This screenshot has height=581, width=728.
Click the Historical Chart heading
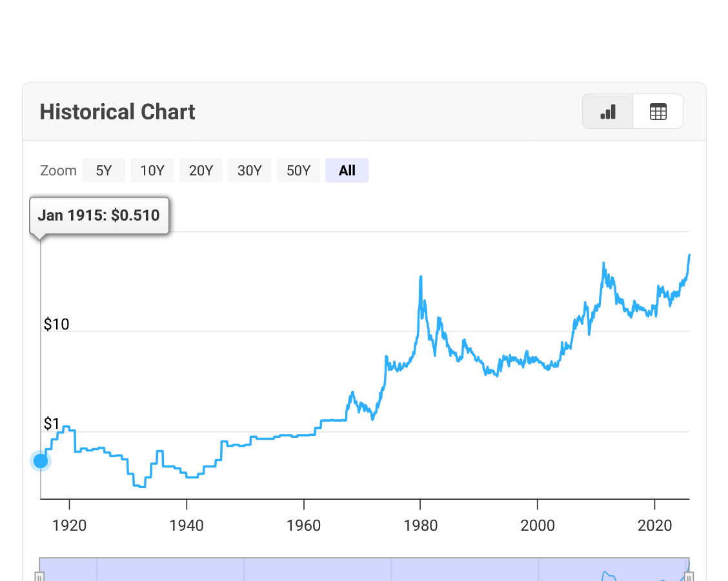point(117,112)
